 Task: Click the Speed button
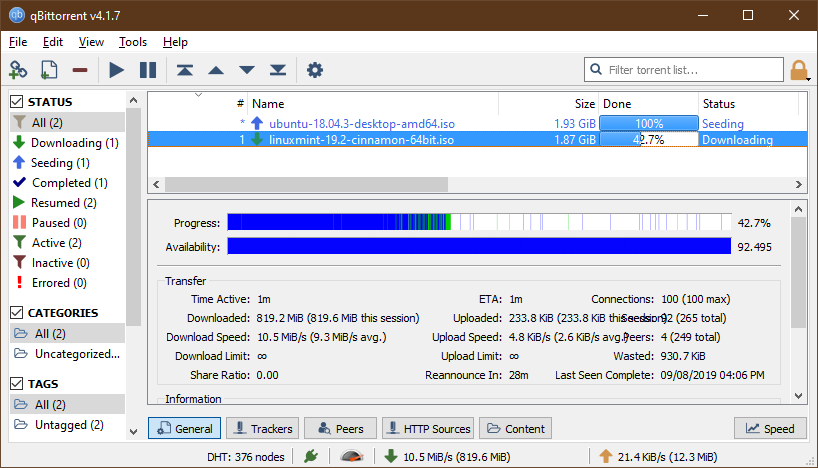(770, 428)
